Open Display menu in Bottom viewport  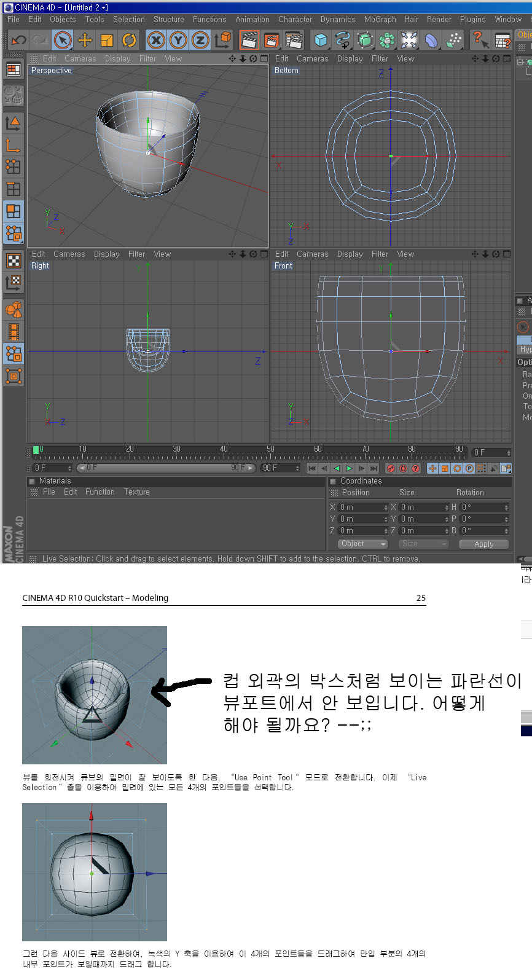350,59
